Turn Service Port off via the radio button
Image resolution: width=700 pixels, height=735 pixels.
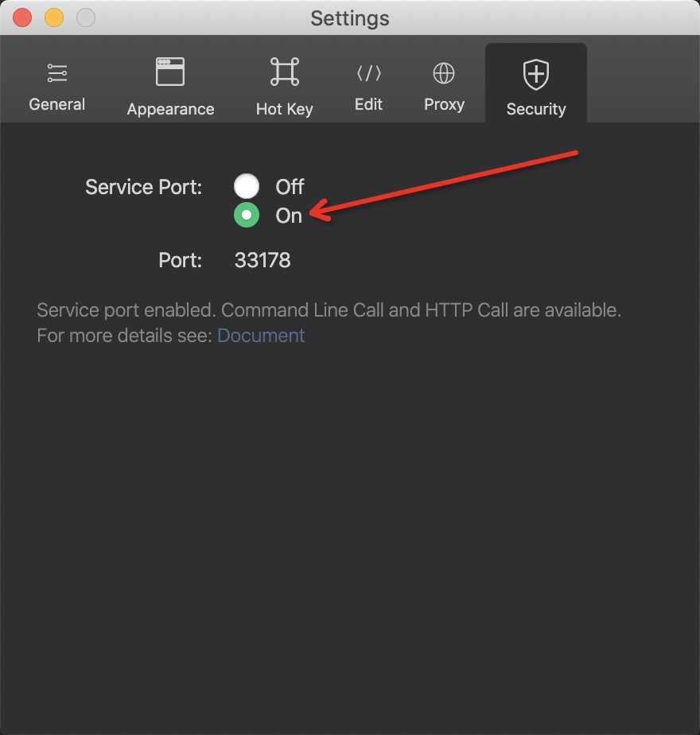pos(247,186)
